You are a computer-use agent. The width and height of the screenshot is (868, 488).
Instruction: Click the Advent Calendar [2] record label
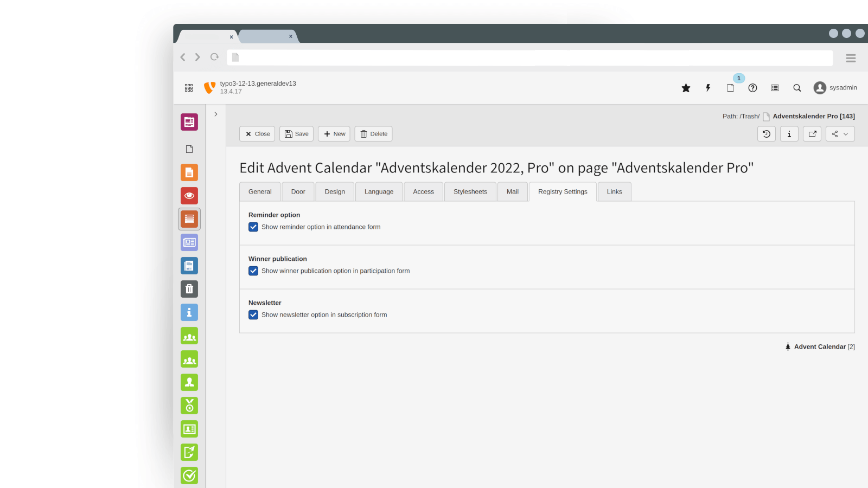(824, 347)
